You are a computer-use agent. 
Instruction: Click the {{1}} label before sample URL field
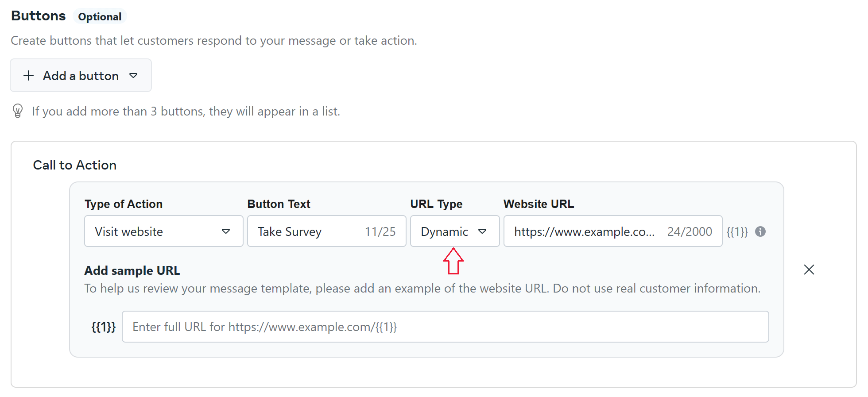point(103,327)
